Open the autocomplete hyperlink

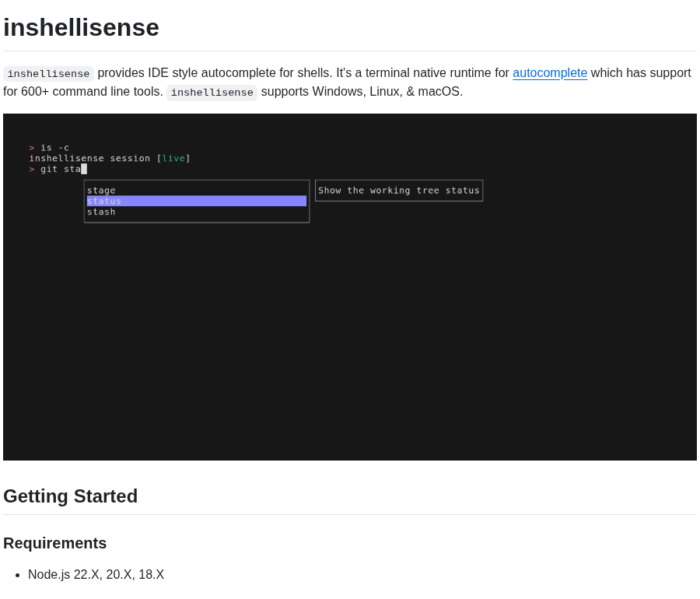[x=550, y=73]
